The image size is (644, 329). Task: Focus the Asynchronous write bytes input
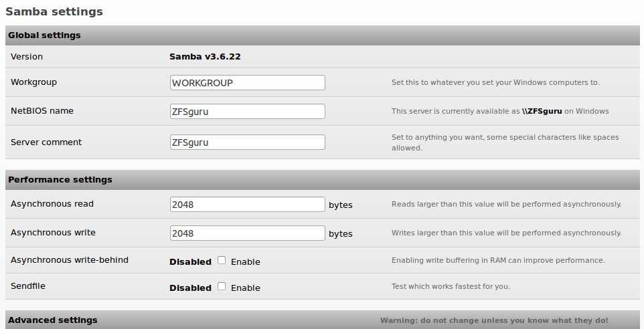tap(247, 233)
